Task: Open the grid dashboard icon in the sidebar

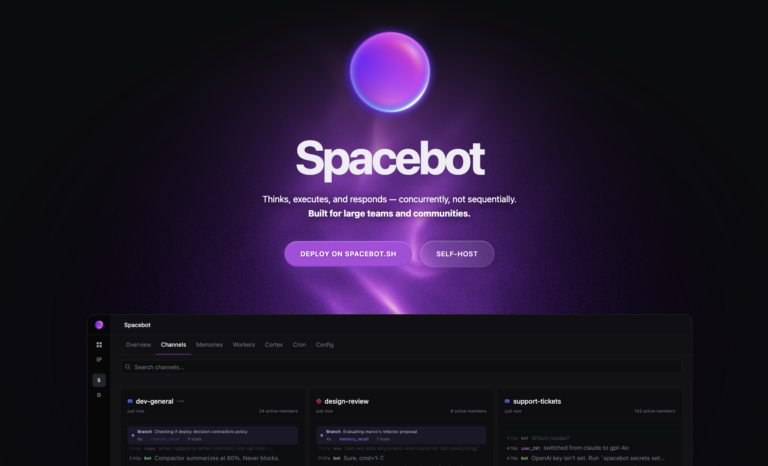Action: point(99,344)
